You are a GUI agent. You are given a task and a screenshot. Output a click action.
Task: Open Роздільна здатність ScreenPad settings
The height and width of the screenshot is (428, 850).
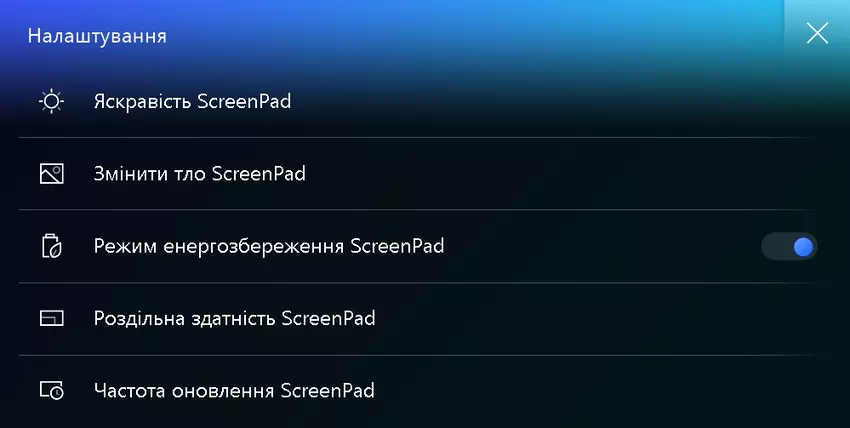click(418, 319)
